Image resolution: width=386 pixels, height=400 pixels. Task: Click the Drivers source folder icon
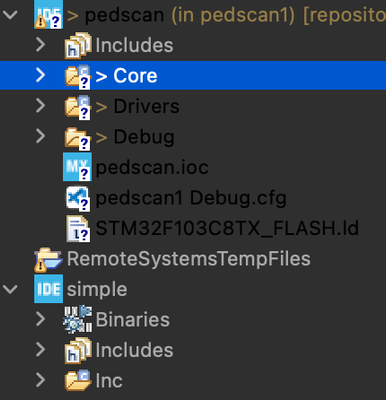tap(78, 107)
